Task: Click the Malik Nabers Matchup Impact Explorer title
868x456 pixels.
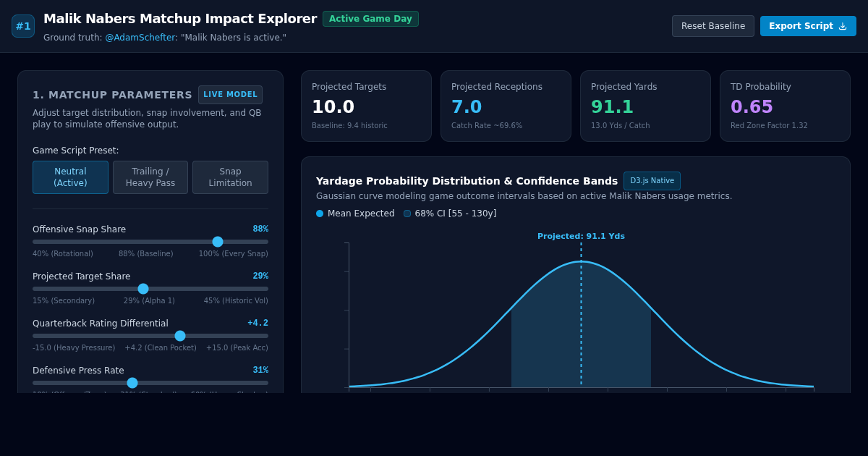Action: pos(180,19)
